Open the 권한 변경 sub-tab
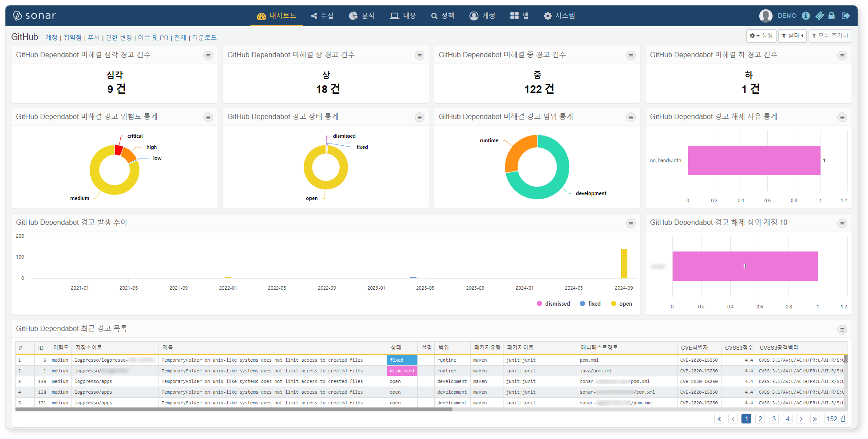The width and height of the screenshot is (868, 439). 119,37
